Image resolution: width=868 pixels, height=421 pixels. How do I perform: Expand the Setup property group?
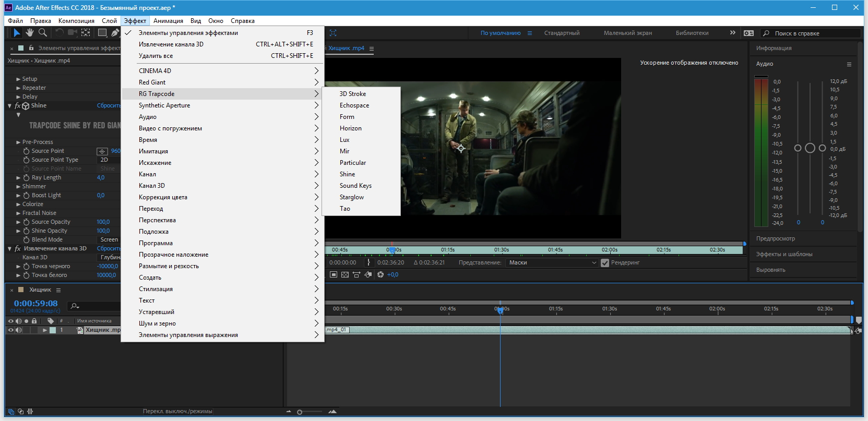point(18,79)
